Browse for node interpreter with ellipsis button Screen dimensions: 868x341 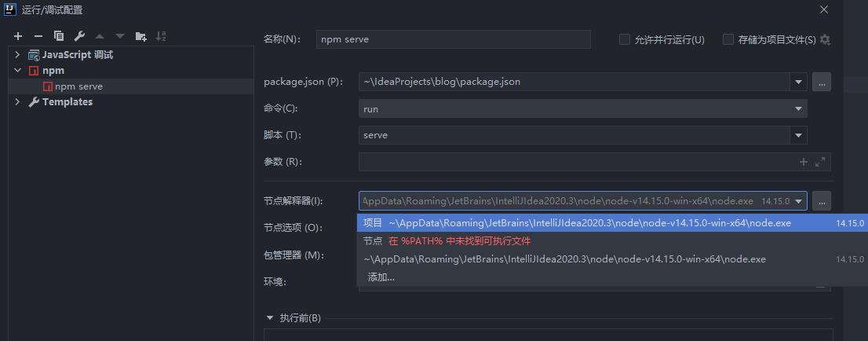[822, 200]
